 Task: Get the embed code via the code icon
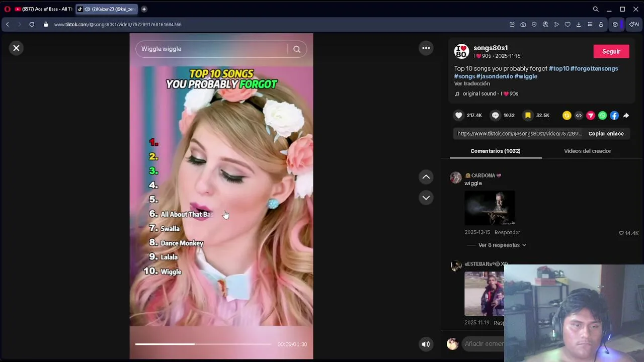pos(579,116)
